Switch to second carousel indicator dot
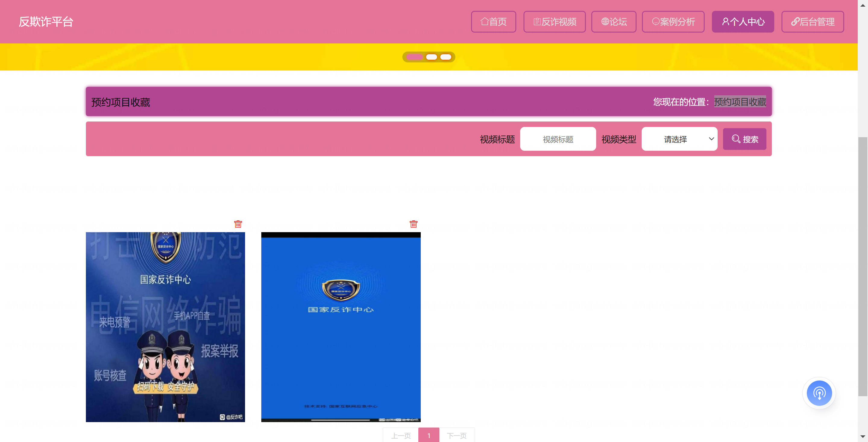The height and width of the screenshot is (442, 868). [431, 57]
